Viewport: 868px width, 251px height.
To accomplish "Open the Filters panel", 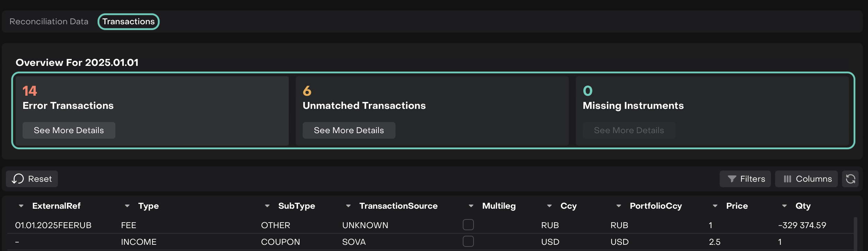I will pos(745,179).
